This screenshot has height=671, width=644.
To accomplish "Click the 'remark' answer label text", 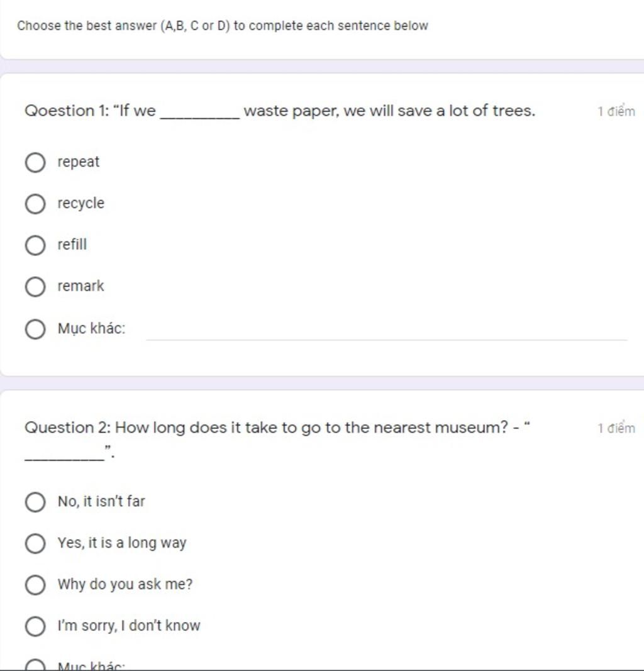I will (x=80, y=286).
